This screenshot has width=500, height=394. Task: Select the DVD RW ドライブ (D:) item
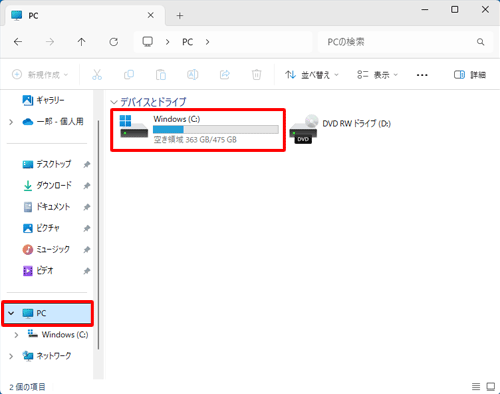[x=340, y=129]
